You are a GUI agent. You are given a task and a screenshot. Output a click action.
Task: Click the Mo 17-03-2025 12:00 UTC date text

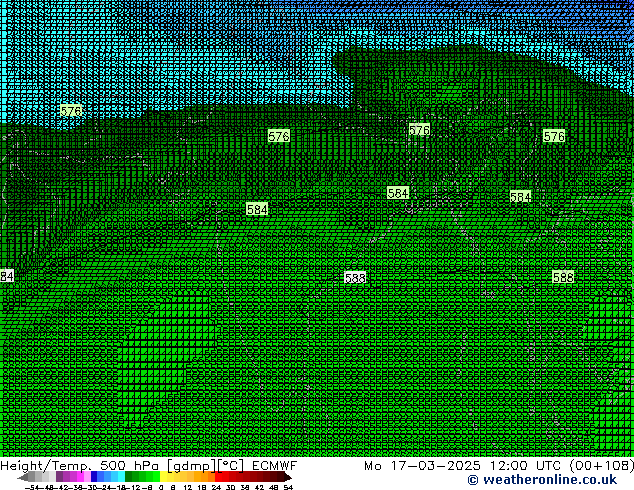pos(462,466)
